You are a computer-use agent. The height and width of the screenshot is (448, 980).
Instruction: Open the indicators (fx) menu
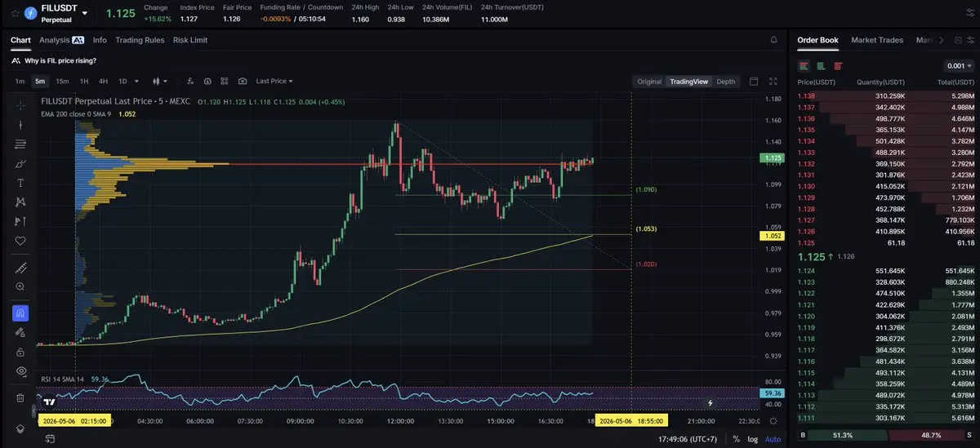click(189, 82)
